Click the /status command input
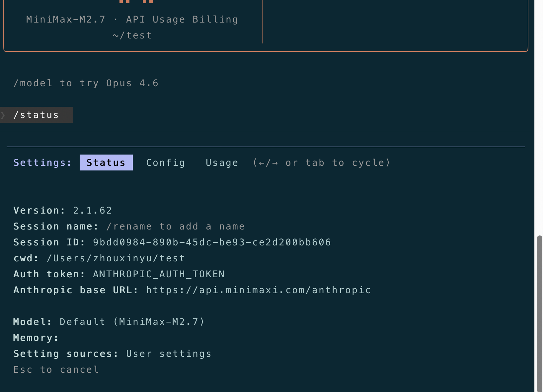The height and width of the screenshot is (392, 543). coord(36,115)
